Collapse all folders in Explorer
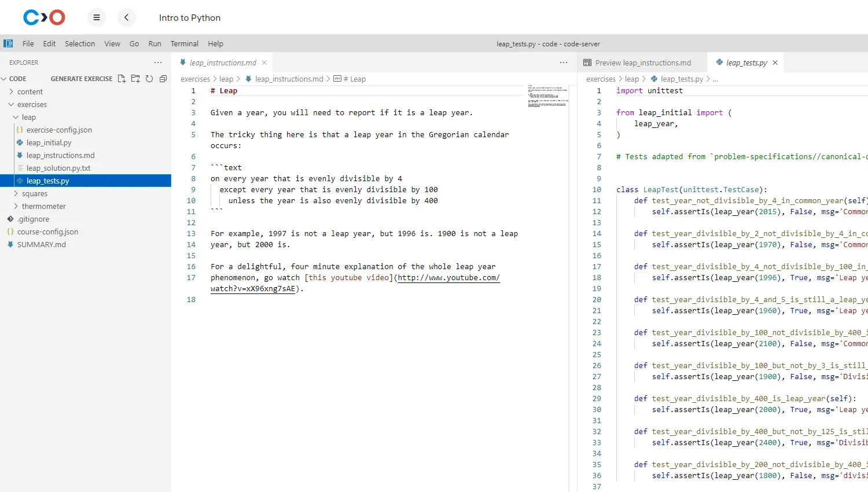The height and width of the screenshot is (492, 868). coord(163,79)
